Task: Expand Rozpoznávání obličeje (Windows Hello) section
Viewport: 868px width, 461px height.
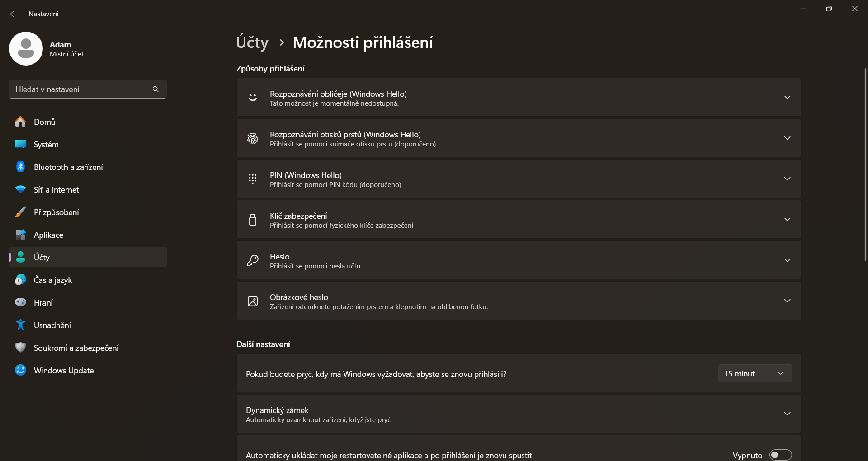Action: (x=788, y=97)
